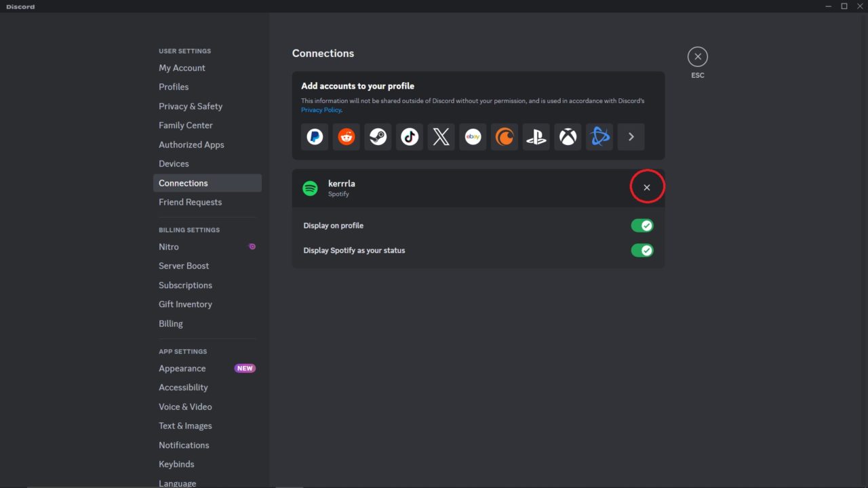Connect your Crunchyroll account
This screenshot has height=488, width=868.
(504, 136)
